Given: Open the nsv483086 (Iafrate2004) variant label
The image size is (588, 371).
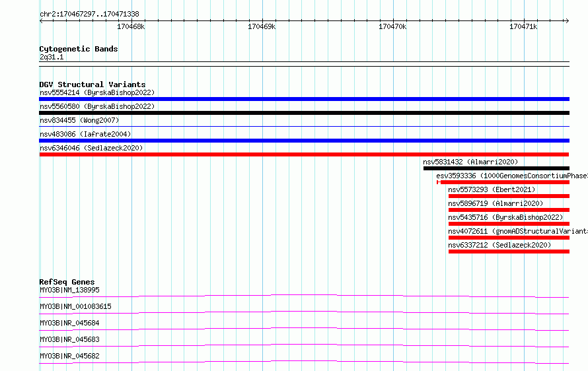Looking at the screenshot, I should 85,134.
